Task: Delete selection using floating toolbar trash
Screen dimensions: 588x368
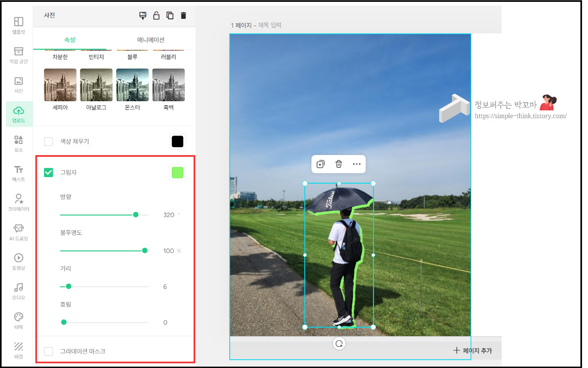Action: pyautogui.click(x=339, y=164)
